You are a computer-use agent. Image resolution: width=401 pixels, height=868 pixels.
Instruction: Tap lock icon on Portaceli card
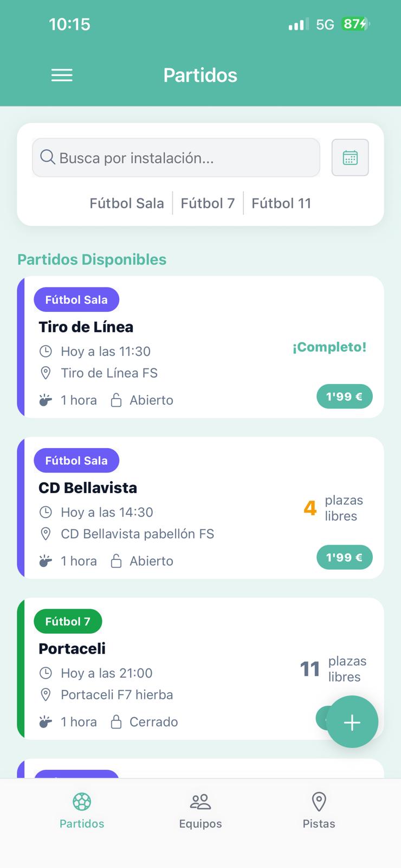(116, 722)
